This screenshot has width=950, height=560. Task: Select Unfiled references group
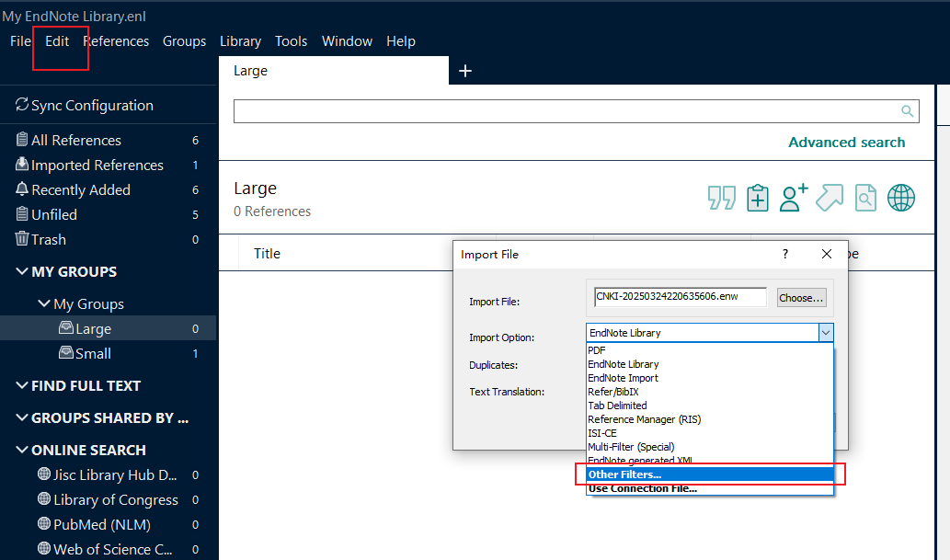pyautogui.click(x=108, y=214)
